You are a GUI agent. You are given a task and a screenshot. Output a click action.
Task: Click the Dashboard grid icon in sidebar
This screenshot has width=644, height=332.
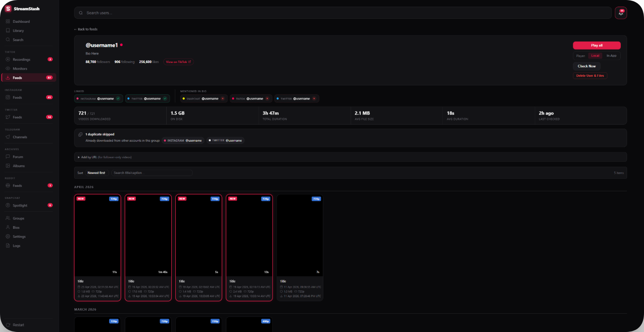8,21
